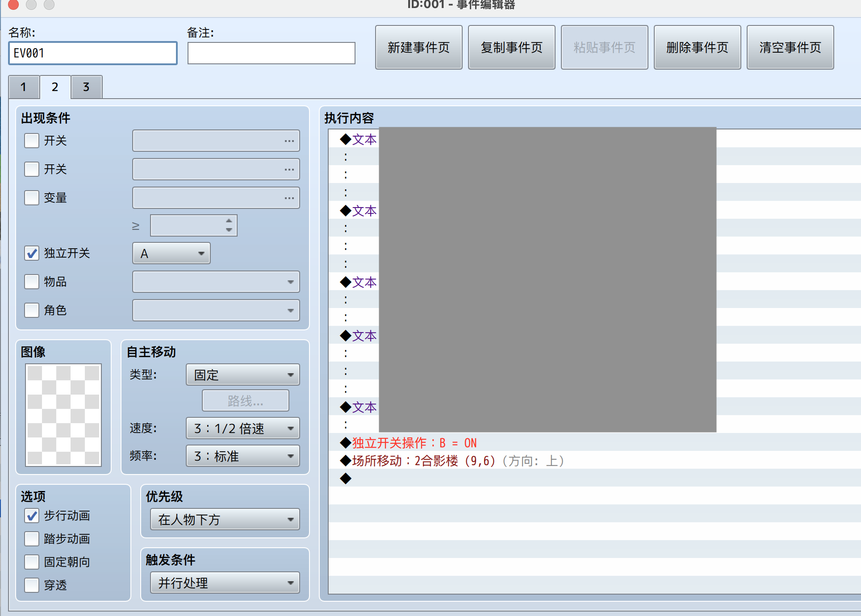Image resolution: width=861 pixels, height=616 pixels.
Task: Select the last empty ◆ command row
Action: point(594,479)
